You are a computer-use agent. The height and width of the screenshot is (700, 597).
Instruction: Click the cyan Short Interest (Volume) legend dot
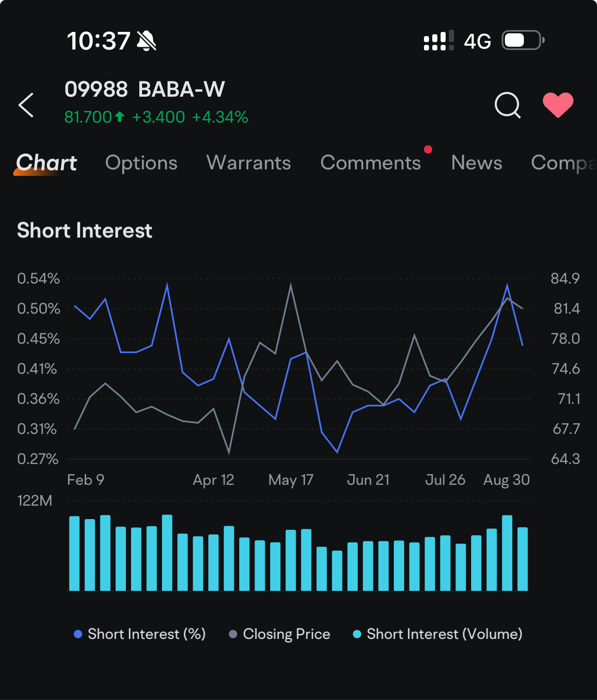click(x=357, y=634)
